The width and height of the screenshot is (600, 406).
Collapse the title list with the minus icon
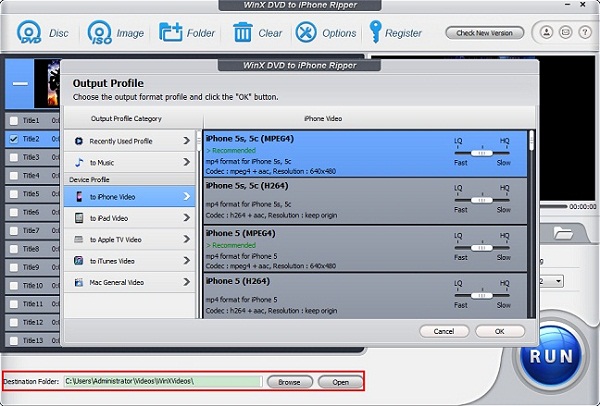click(x=20, y=84)
